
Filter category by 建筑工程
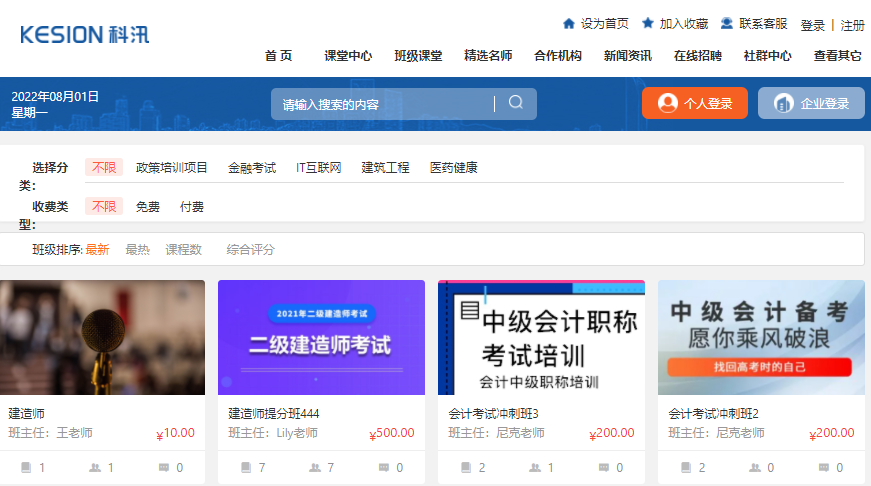386,168
